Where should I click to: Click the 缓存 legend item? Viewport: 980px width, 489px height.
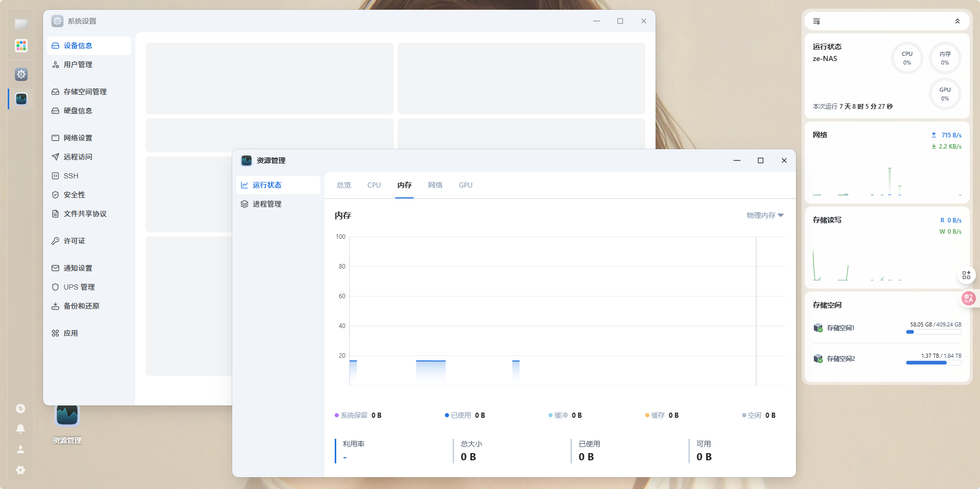[662, 415]
